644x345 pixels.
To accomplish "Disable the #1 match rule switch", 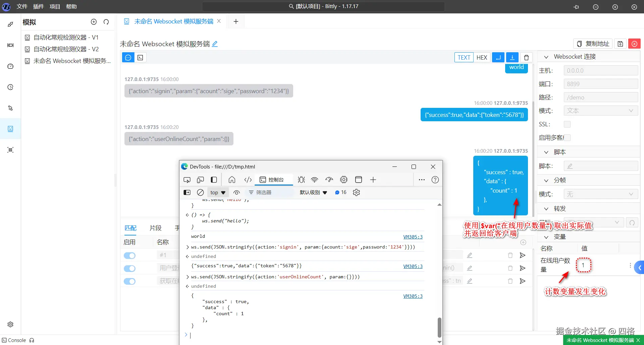I will [x=129, y=256].
